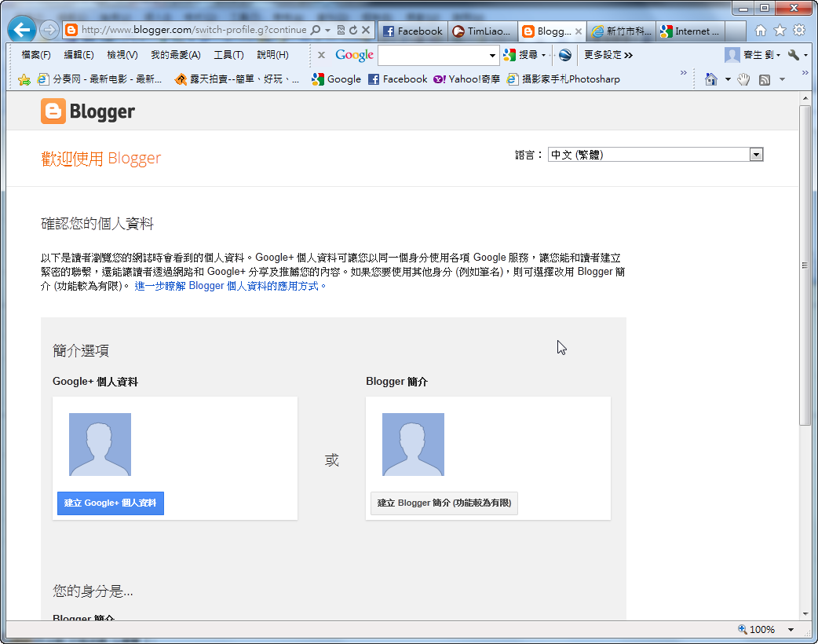
Task: Switch to the TimLiao tab
Action: pyautogui.click(x=483, y=31)
